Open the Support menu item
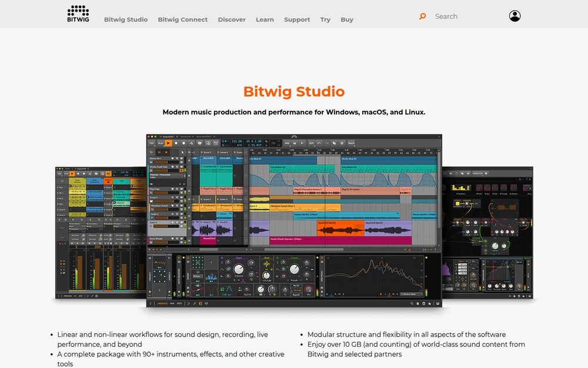 [x=297, y=19]
